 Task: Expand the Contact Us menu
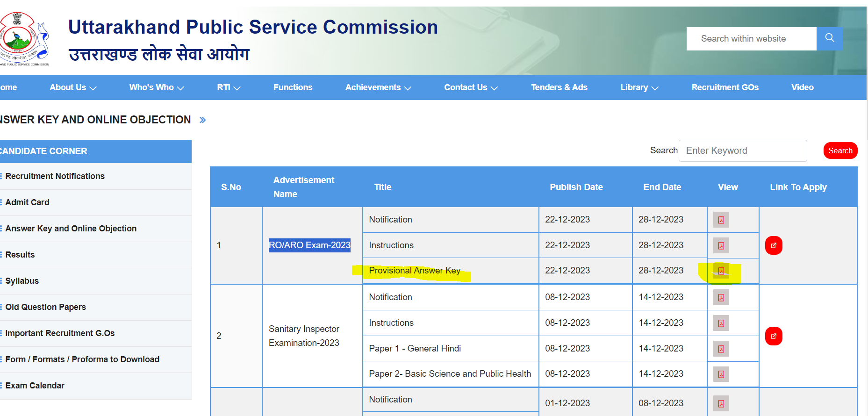pos(471,87)
